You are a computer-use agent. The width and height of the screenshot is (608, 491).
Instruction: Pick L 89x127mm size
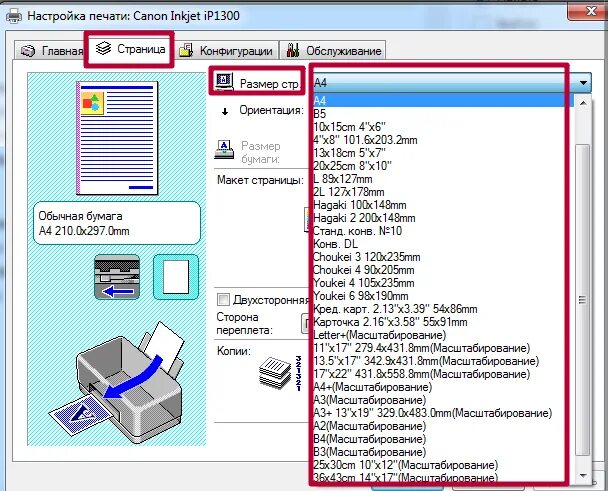443,179
